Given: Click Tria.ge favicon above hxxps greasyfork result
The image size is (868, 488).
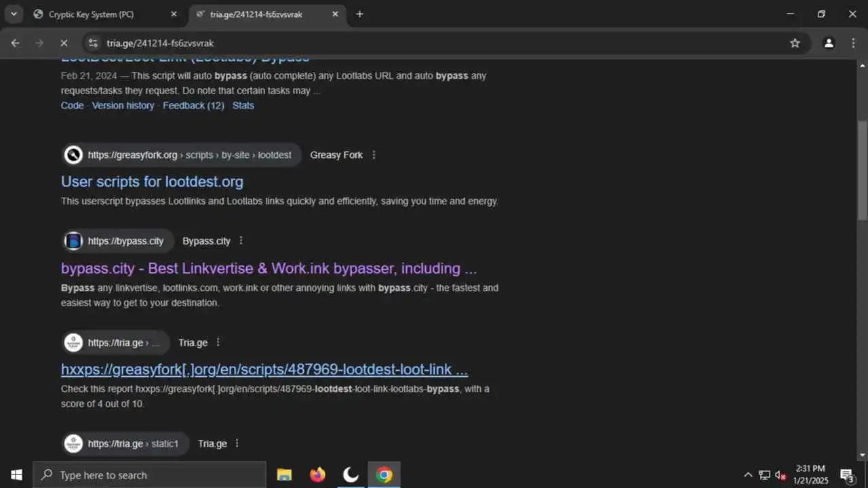Looking at the screenshot, I should pyautogui.click(x=73, y=343).
